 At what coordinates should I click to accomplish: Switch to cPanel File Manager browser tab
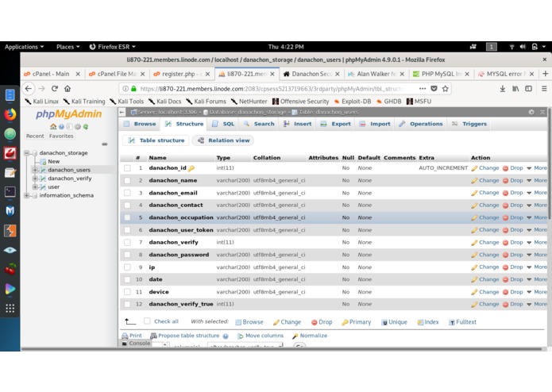coord(117,74)
